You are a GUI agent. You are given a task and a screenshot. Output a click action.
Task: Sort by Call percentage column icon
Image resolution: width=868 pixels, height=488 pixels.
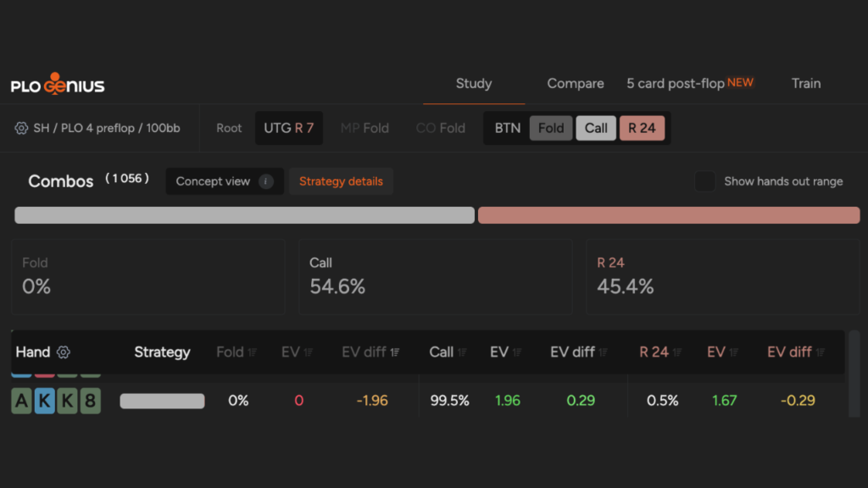pyautogui.click(x=462, y=352)
